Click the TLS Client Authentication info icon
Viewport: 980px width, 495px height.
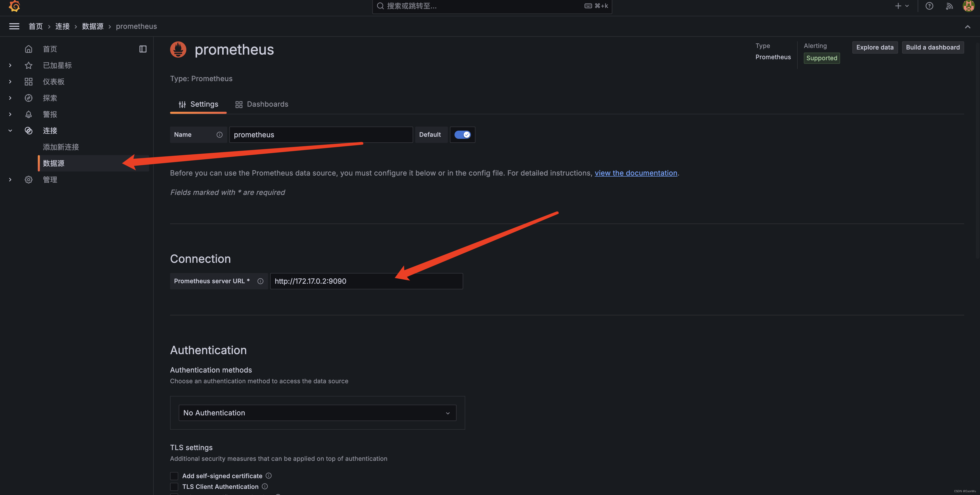coord(265,486)
